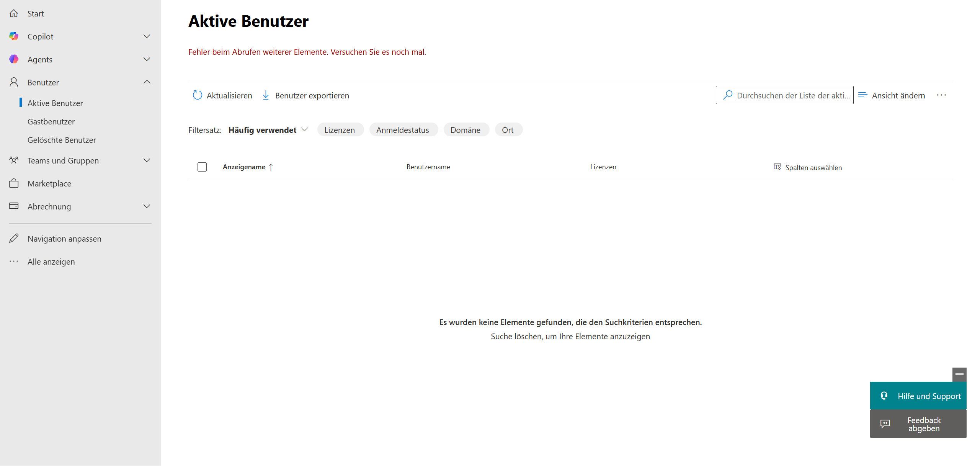Click the Aktualisieren button label
The height and width of the screenshot is (466, 980).
pyautogui.click(x=229, y=95)
